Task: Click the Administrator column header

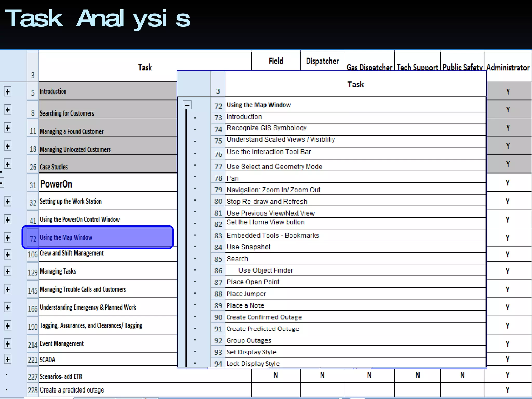Action: tap(508, 67)
